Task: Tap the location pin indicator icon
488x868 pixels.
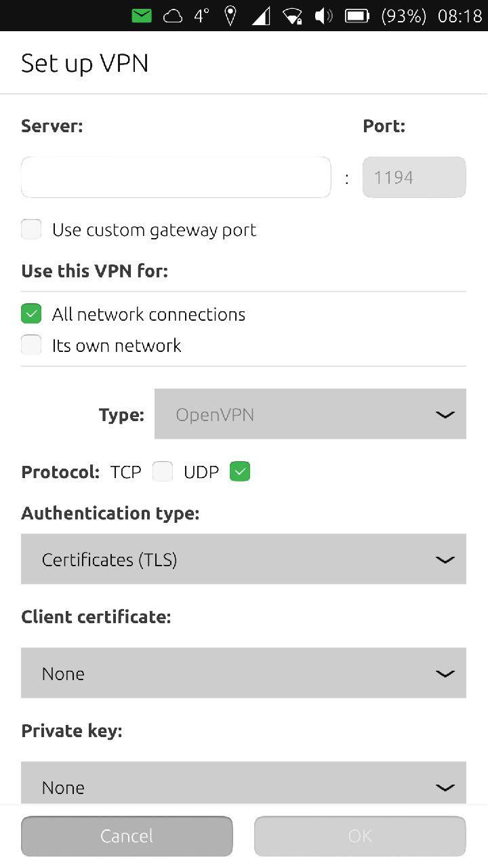Action: click(230, 16)
